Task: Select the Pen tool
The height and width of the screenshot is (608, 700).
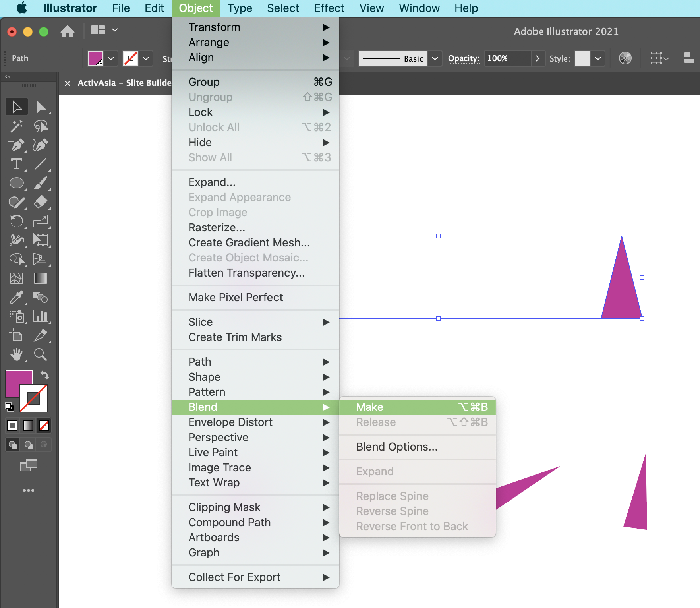Action: pyautogui.click(x=17, y=145)
